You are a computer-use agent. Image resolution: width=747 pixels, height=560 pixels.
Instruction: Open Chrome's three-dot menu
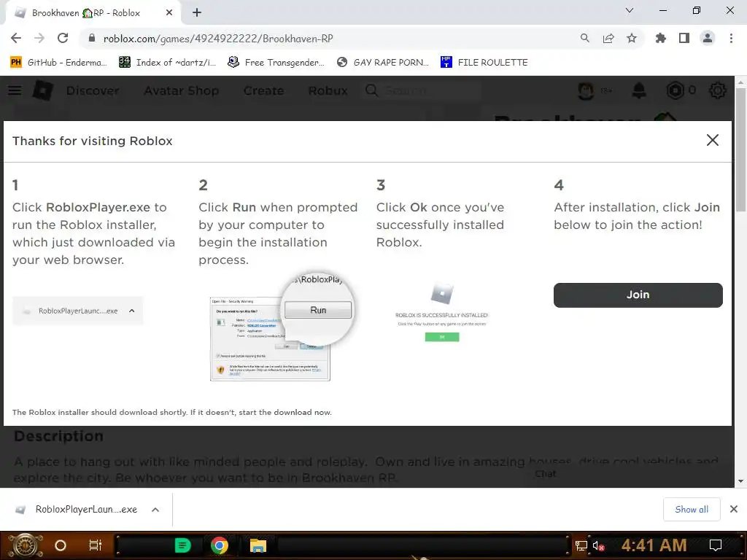coord(731,38)
